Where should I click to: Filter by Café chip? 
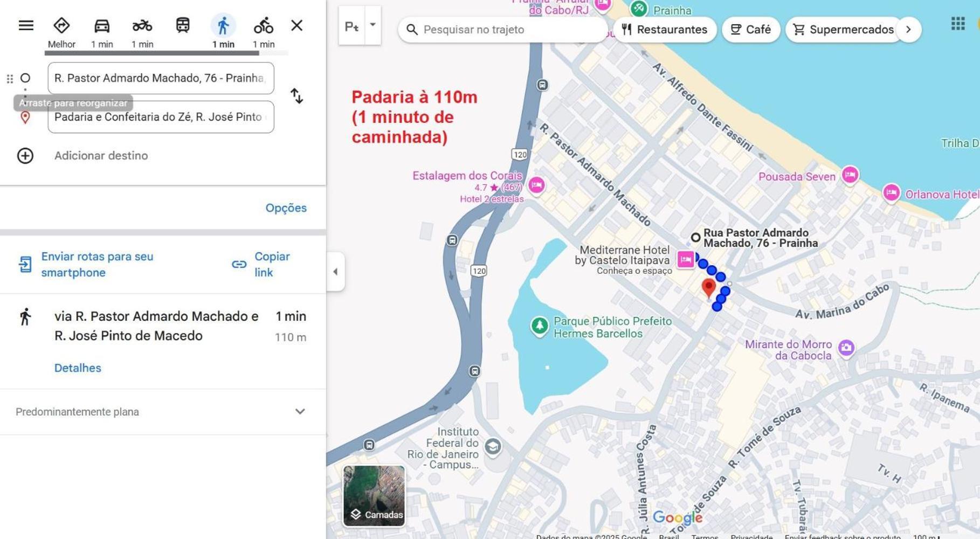(x=751, y=30)
